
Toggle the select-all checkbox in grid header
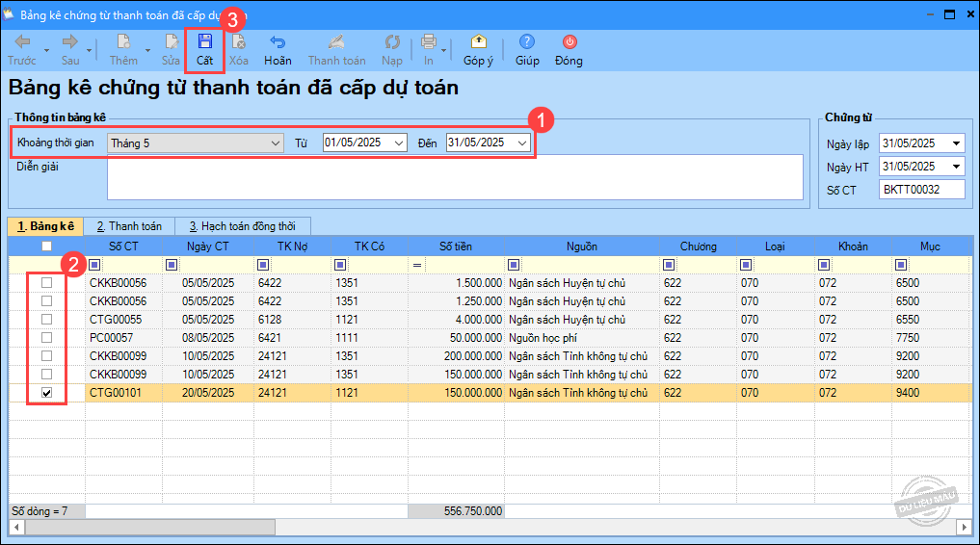click(x=47, y=247)
